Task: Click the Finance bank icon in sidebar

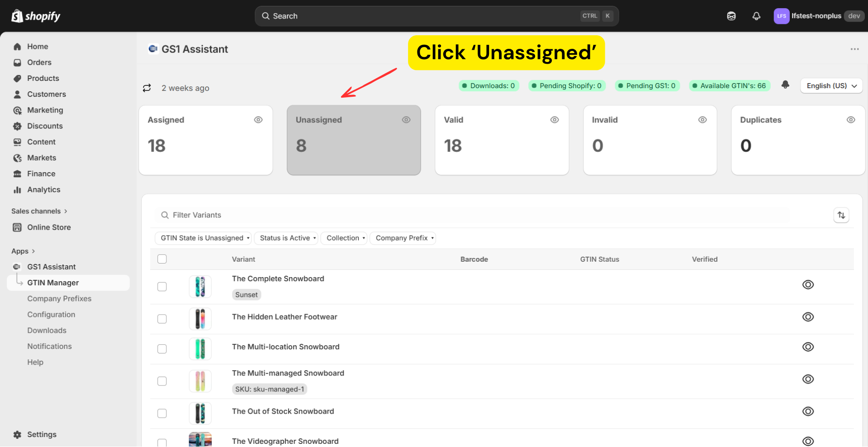Action: 17,174
